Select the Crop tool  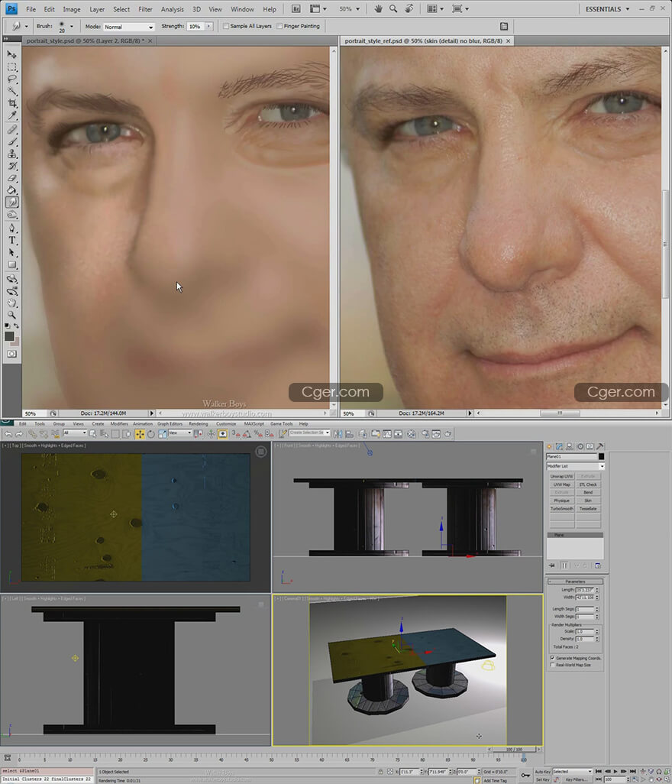[x=12, y=103]
